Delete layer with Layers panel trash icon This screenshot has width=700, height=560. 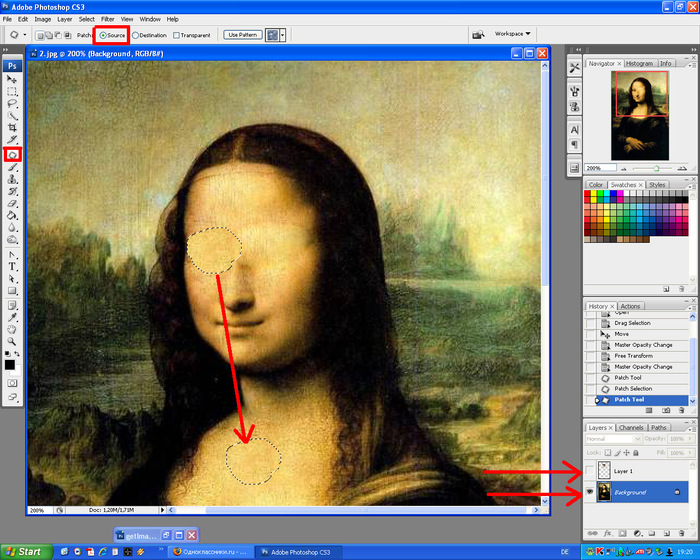pos(681,533)
